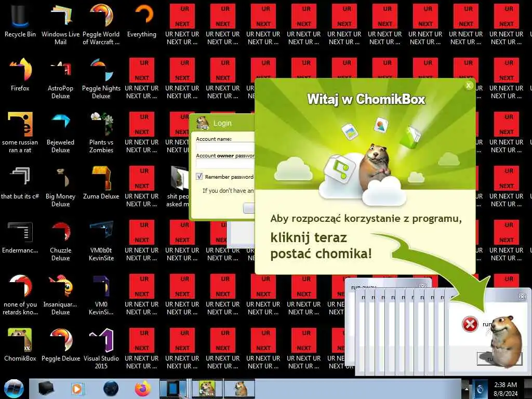The height and width of the screenshot is (399, 532).
Task: Open Plants vs Zombies icon
Action: [101, 132]
